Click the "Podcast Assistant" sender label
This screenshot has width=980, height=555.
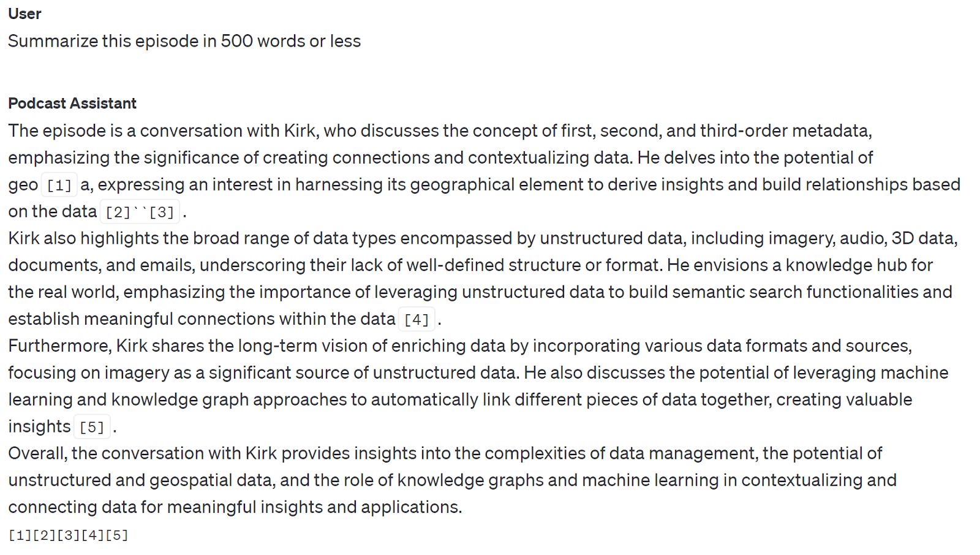72,104
